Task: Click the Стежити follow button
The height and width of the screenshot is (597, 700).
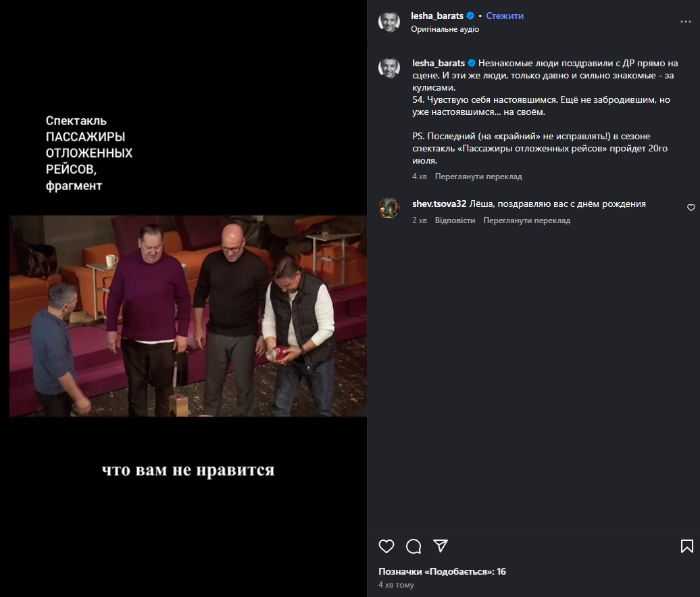Action: click(x=505, y=16)
